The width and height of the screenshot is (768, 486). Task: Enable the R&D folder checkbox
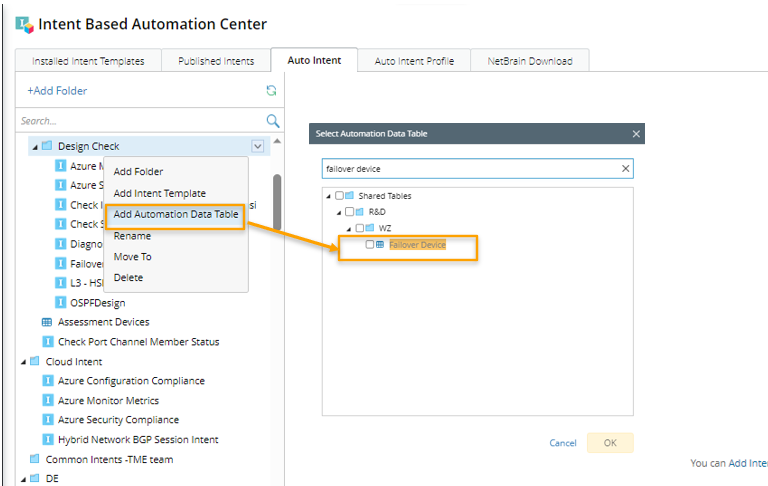click(x=349, y=212)
